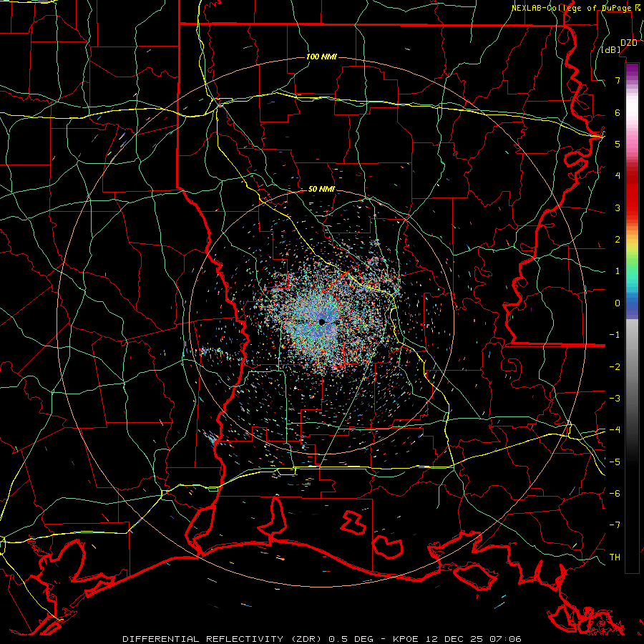Image resolution: width=644 pixels, height=644 pixels.
Task: Click the ZDR color scale bar
Action: 632,318
